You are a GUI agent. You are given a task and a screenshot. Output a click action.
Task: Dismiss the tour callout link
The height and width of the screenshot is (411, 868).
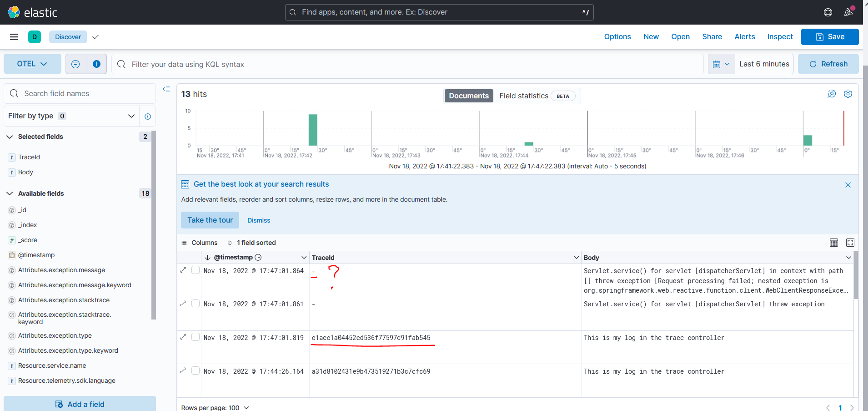[x=259, y=220]
